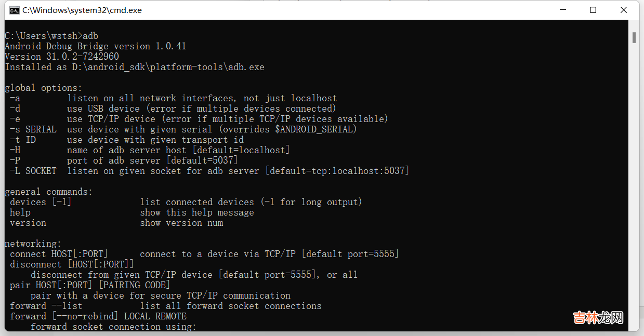Maximize the command prompt window
Viewport: 644px width, 336px height.
point(593,10)
